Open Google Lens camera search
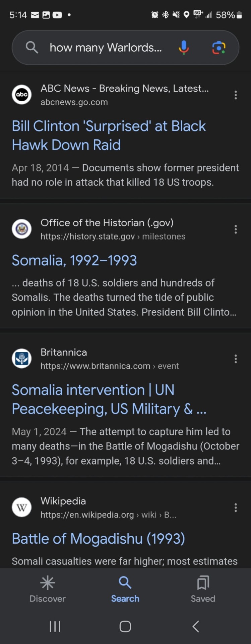251x644 pixels. [219, 48]
